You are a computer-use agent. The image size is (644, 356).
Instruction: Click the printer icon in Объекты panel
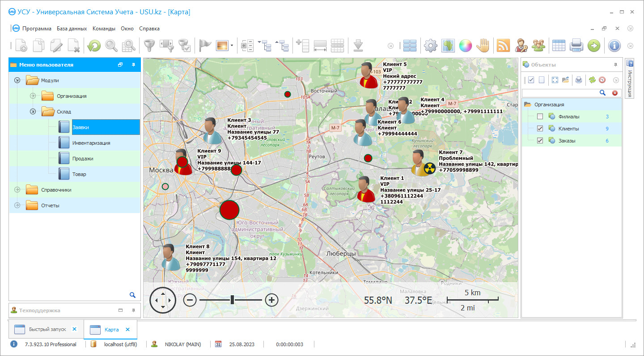pos(578,80)
